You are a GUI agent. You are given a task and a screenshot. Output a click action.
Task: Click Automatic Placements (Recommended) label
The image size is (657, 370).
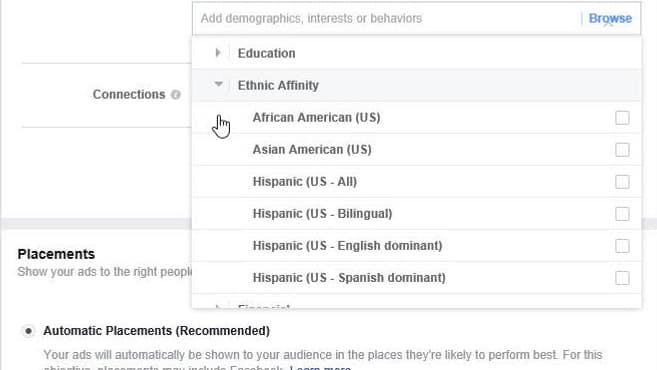156,331
